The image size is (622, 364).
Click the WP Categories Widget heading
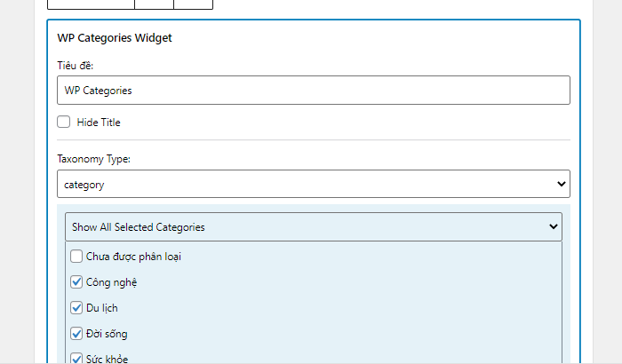click(x=115, y=37)
